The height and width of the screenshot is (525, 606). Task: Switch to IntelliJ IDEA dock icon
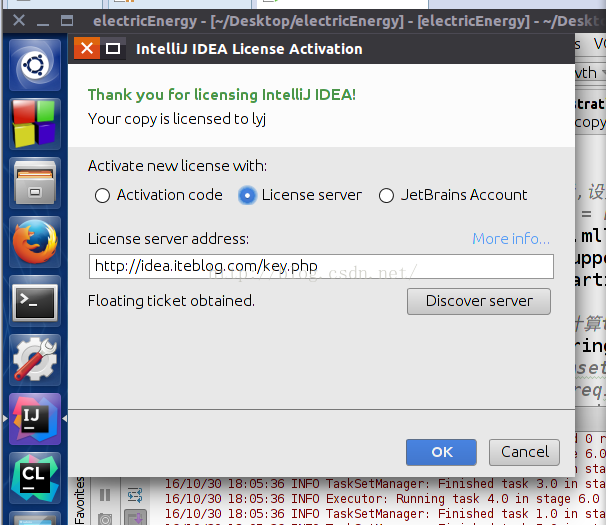[35, 419]
